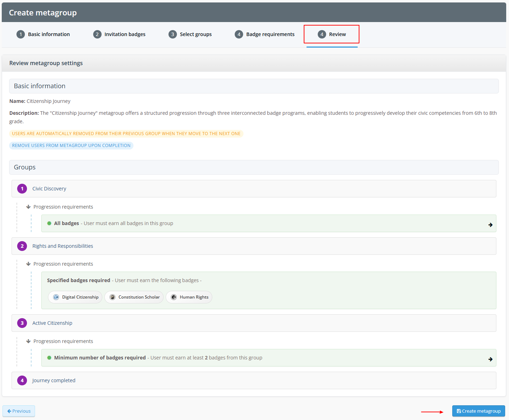Select the Digital Citizenship badge chip
Image resolution: width=509 pixels, height=420 pixels.
click(75, 297)
